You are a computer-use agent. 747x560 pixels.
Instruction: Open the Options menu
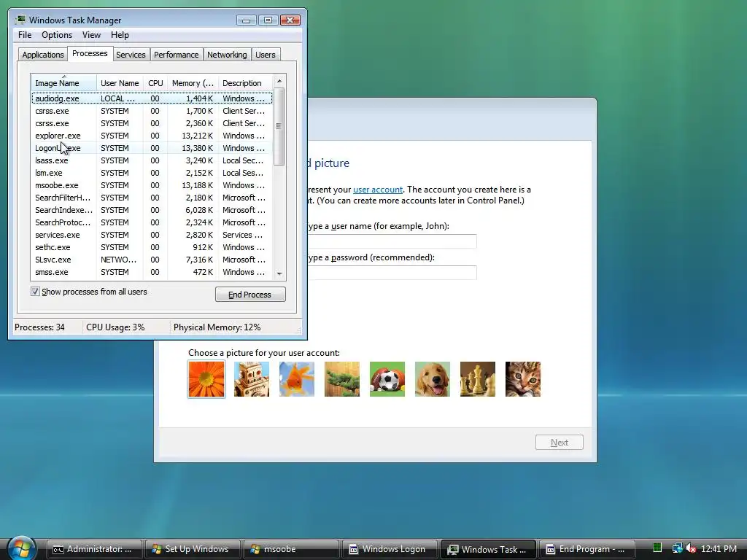pos(57,35)
